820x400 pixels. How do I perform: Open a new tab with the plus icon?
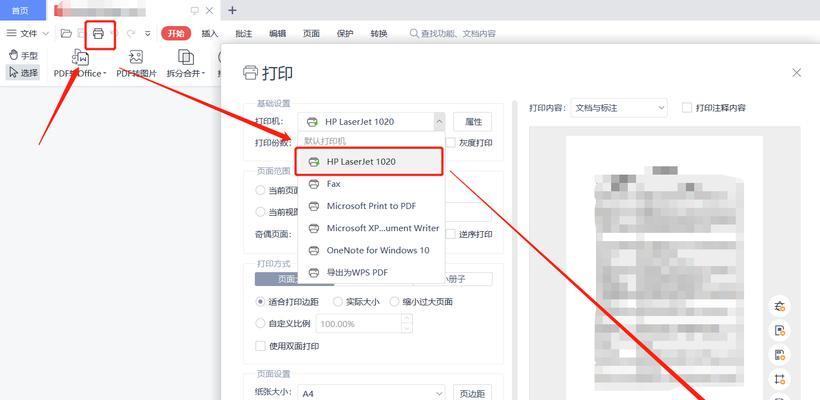point(233,10)
